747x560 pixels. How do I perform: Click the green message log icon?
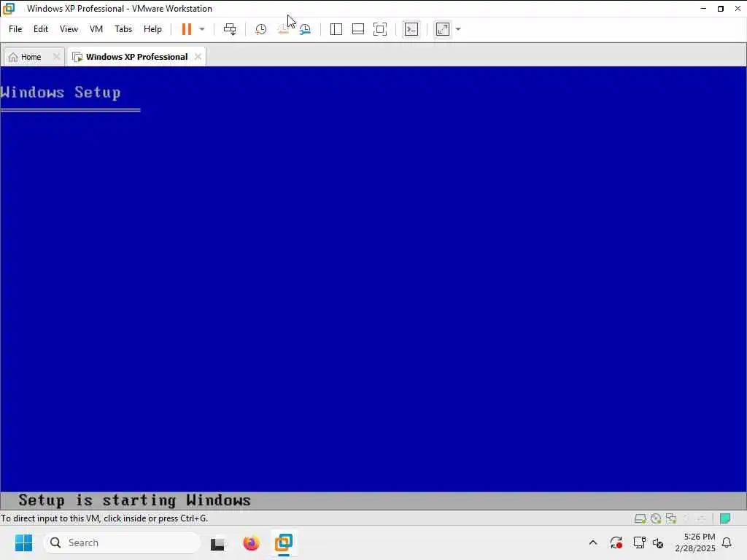(725, 518)
